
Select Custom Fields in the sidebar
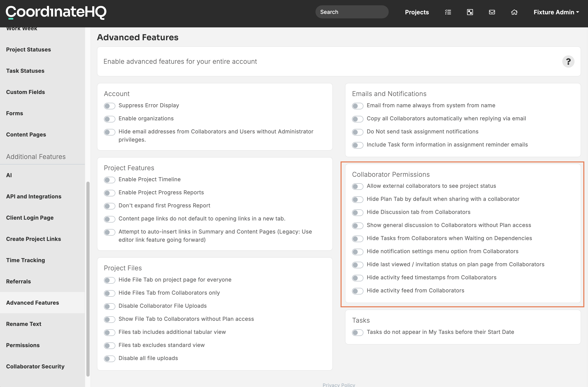[x=26, y=92]
